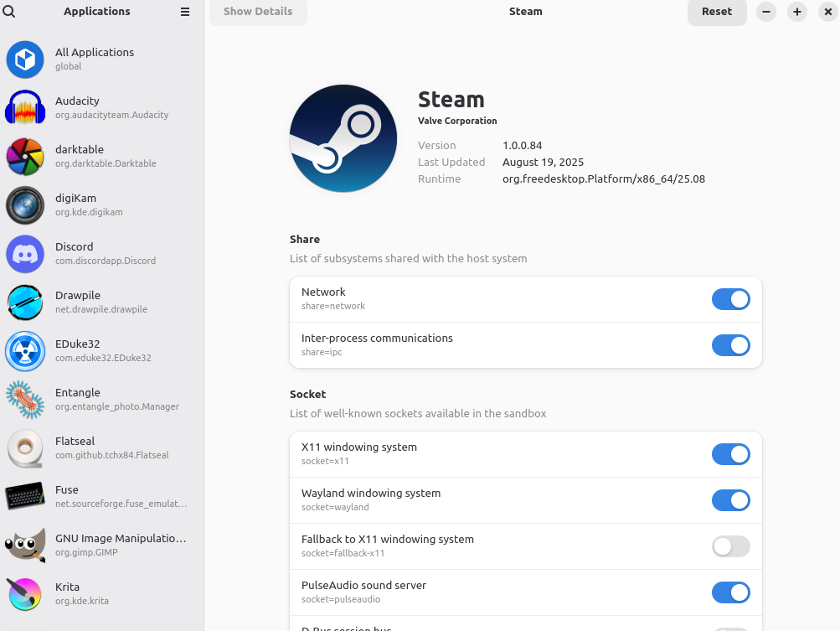Select the GNU Image Manipulation Program icon
This screenshot has height=631, width=840.
pos(25,546)
